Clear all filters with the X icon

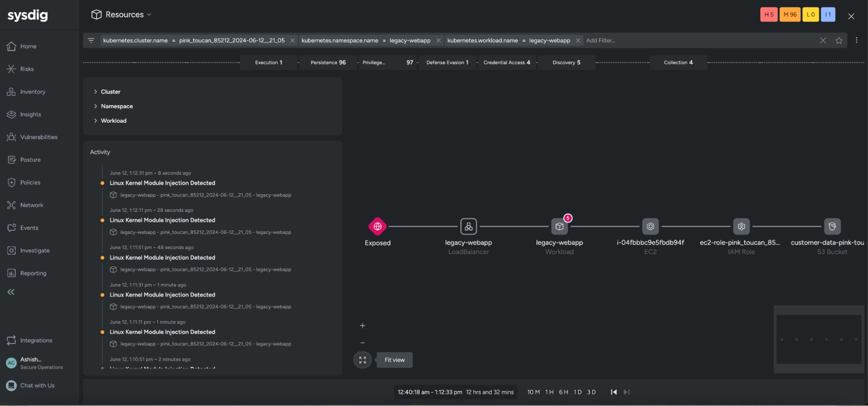823,40
